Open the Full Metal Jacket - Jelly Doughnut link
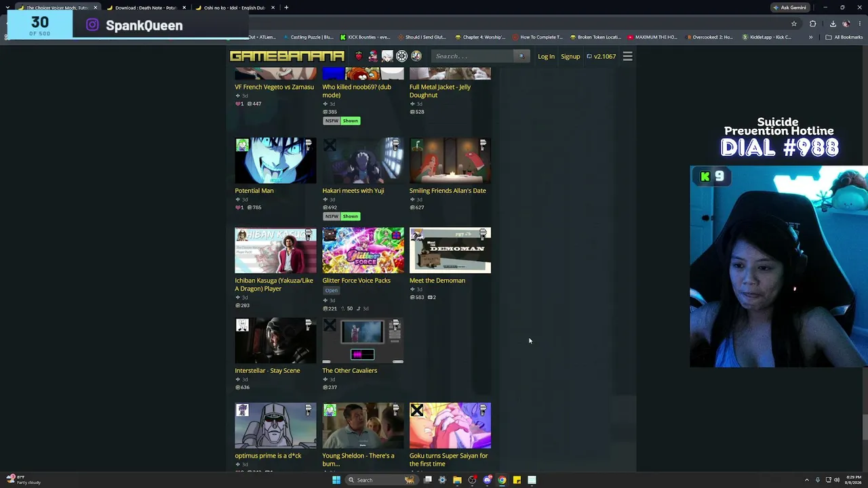The height and width of the screenshot is (488, 868). click(440, 91)
